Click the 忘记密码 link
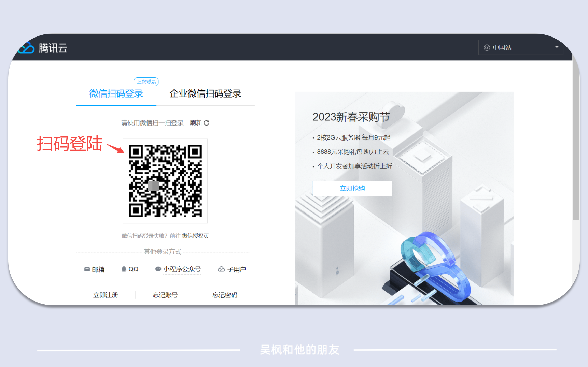 pyautogui.click(x=225, y=295)
